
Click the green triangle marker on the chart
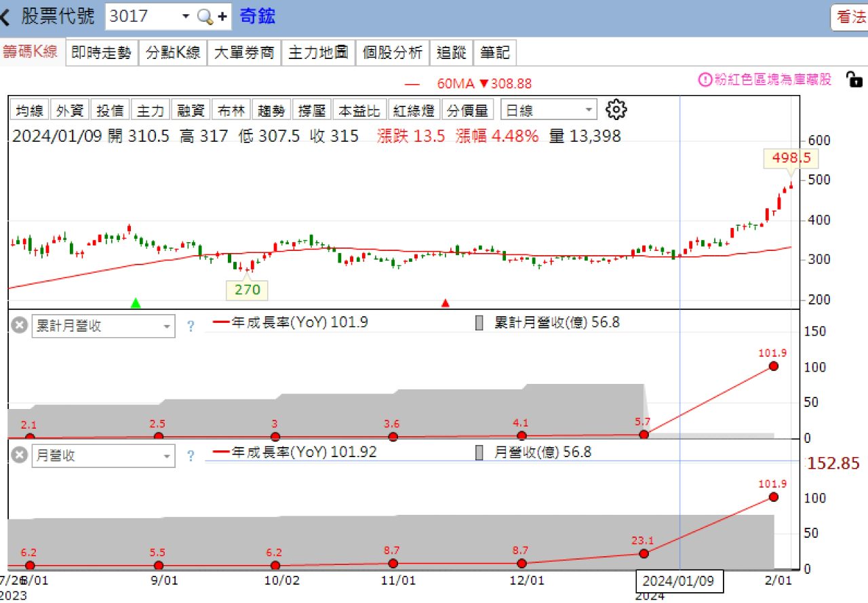[x=136, y=303]
